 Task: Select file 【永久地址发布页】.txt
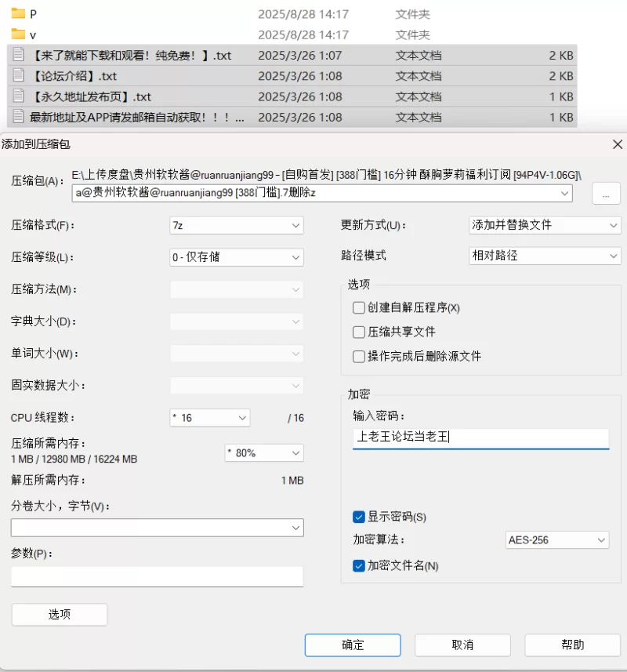point(292,96)
